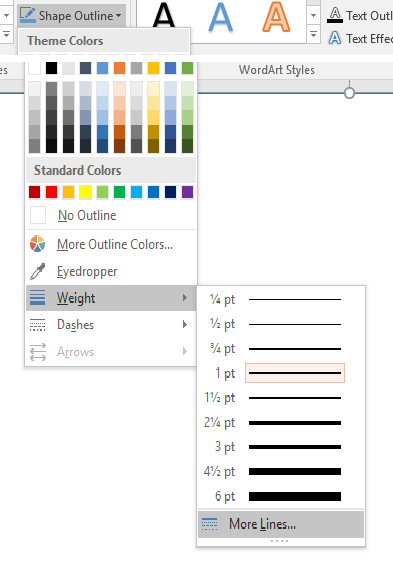Select the standard green color swatch
This screenshot has width=393, height=563.
point(120,192)
